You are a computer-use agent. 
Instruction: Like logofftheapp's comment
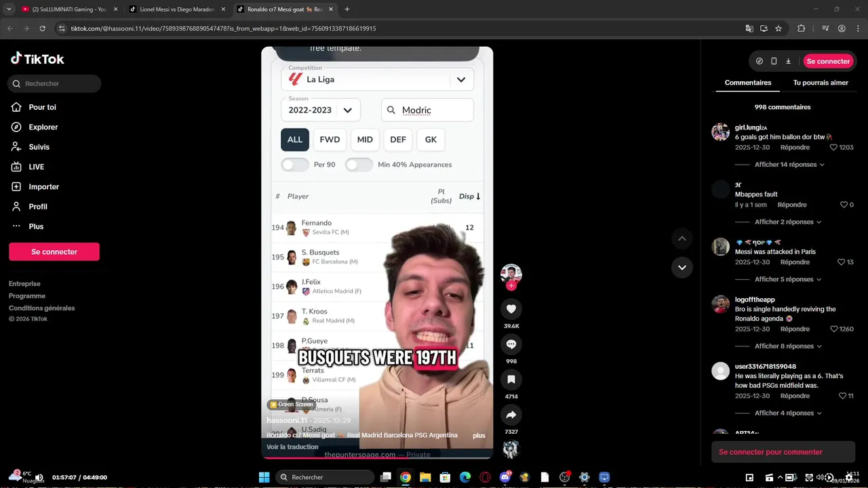pos(833,329)
